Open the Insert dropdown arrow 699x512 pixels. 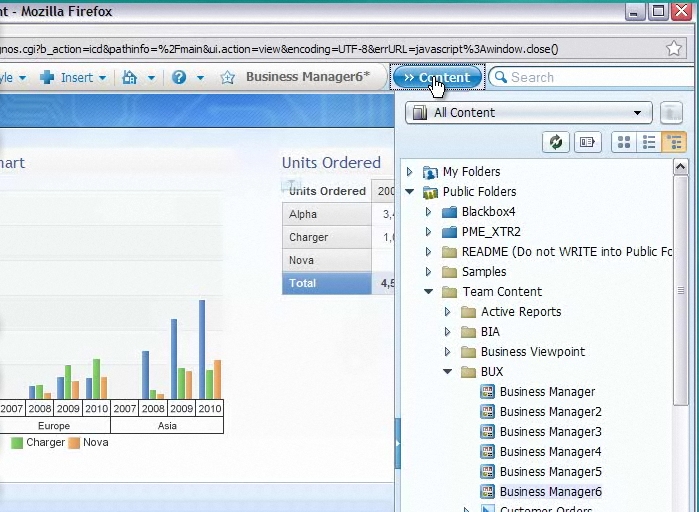(102, 78)
